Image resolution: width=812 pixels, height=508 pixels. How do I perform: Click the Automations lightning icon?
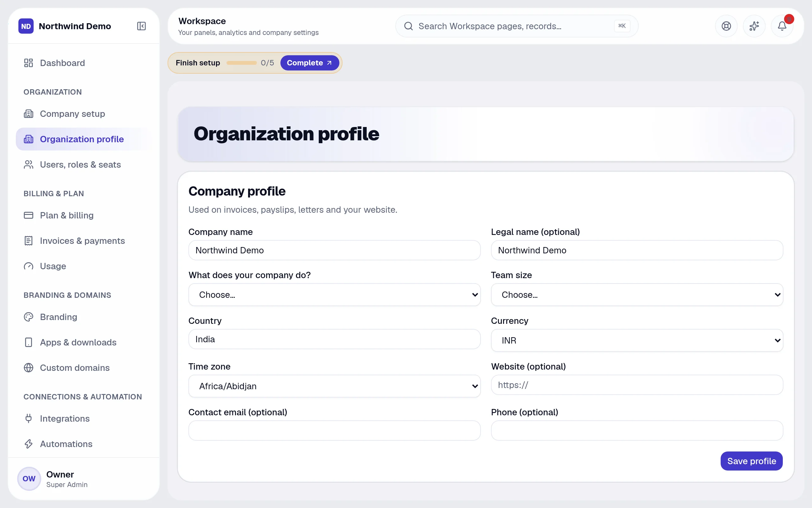pos(29,444)
